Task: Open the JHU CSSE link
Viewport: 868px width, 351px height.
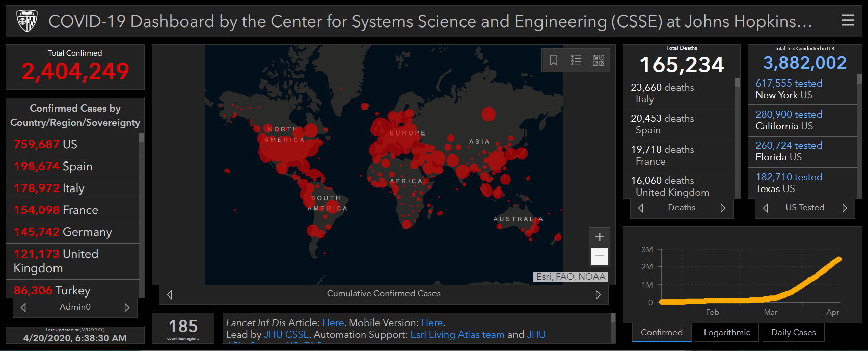Action: click(x=286, y=334)
